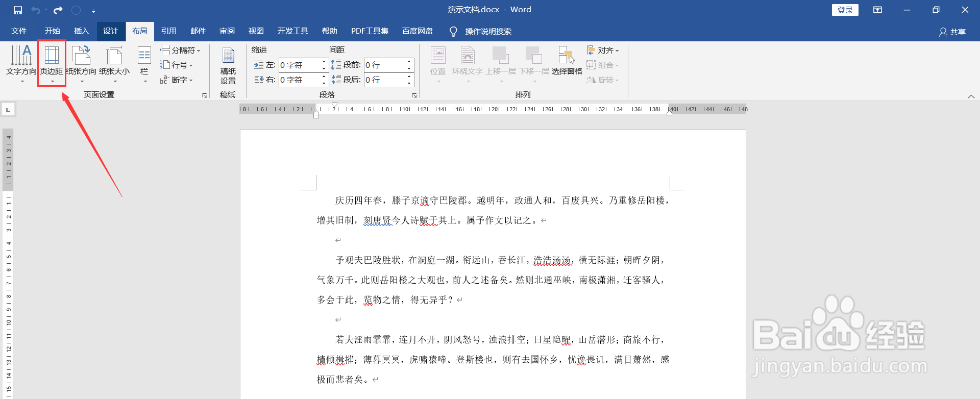
Task: Click the right indent marker on ruler
Action: tap(669, 113)
